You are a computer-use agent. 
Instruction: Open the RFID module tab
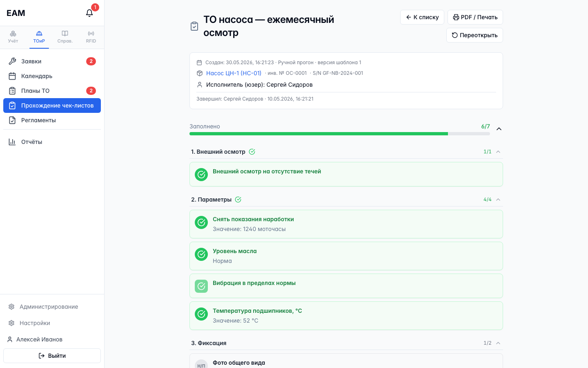pos(91,37)
